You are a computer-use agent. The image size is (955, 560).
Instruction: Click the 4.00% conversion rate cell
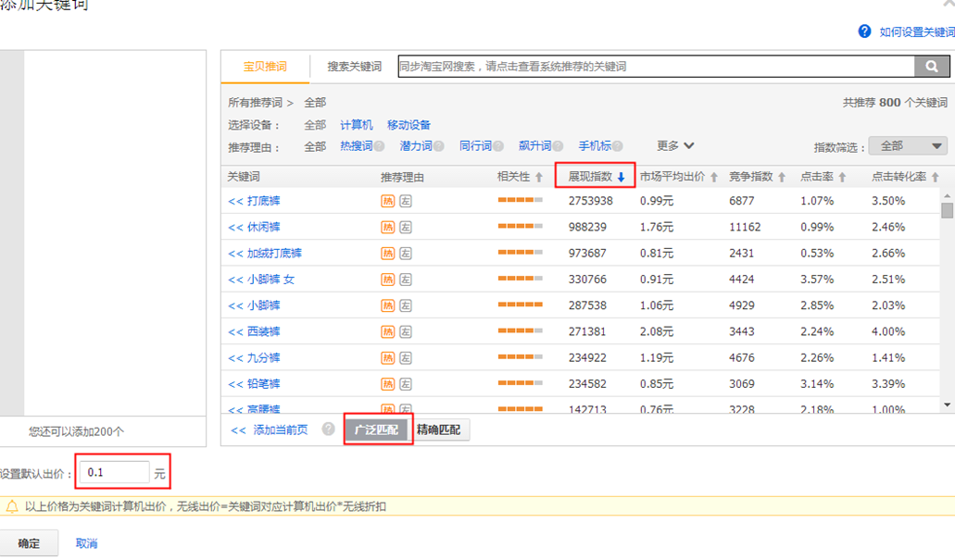coord(888,331)
